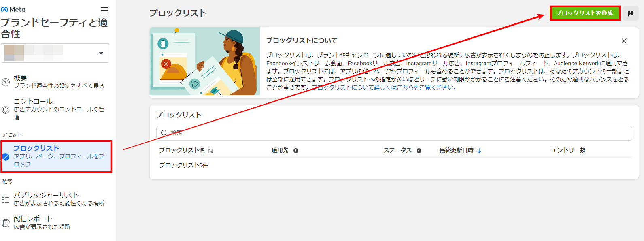Screen dimensions: 644x241
Task: Click the banner illustration image
Action: [205, 61]
